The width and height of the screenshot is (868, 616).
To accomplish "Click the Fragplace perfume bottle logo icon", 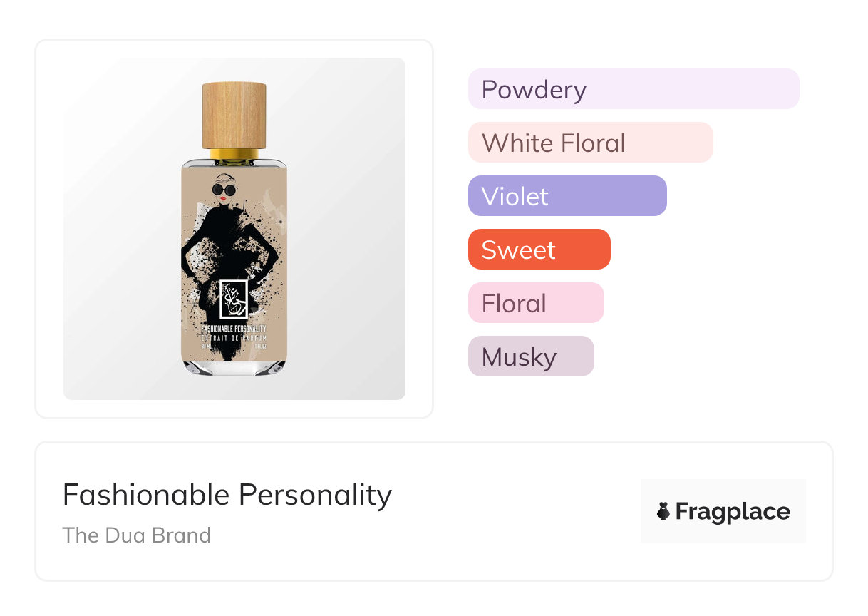I will point(663,511).
